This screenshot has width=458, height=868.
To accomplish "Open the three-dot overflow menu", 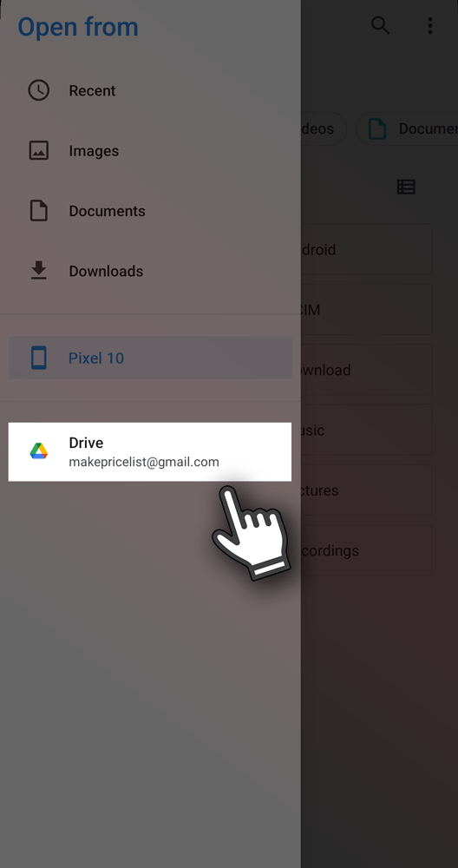I will click(x=429, y=25).
